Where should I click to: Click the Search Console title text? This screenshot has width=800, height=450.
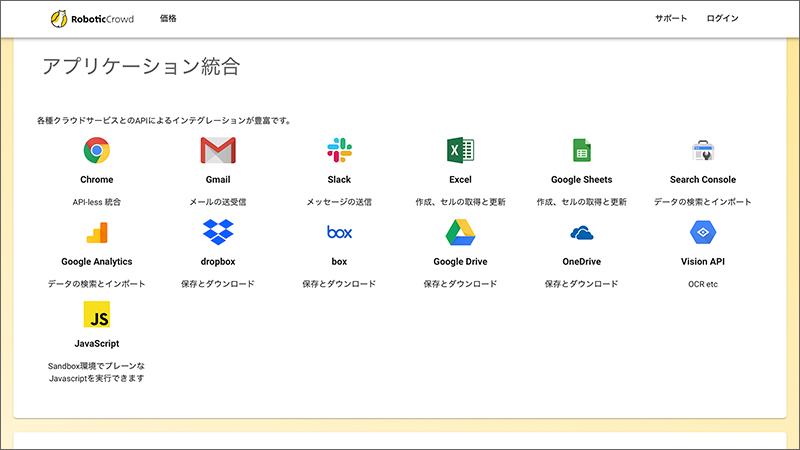tap(703, 180)
